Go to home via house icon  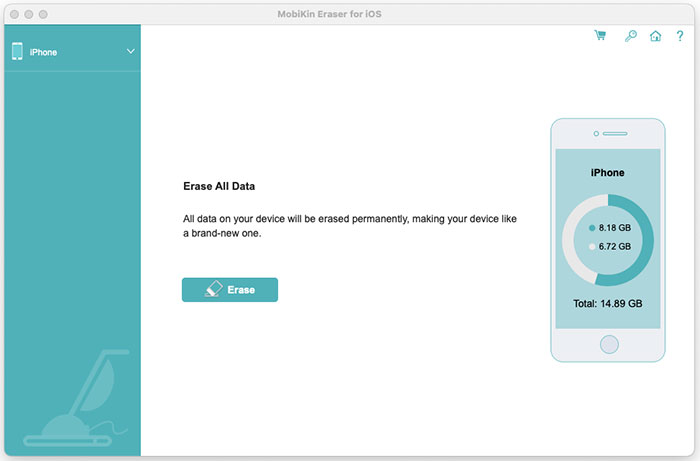(656, 36)
